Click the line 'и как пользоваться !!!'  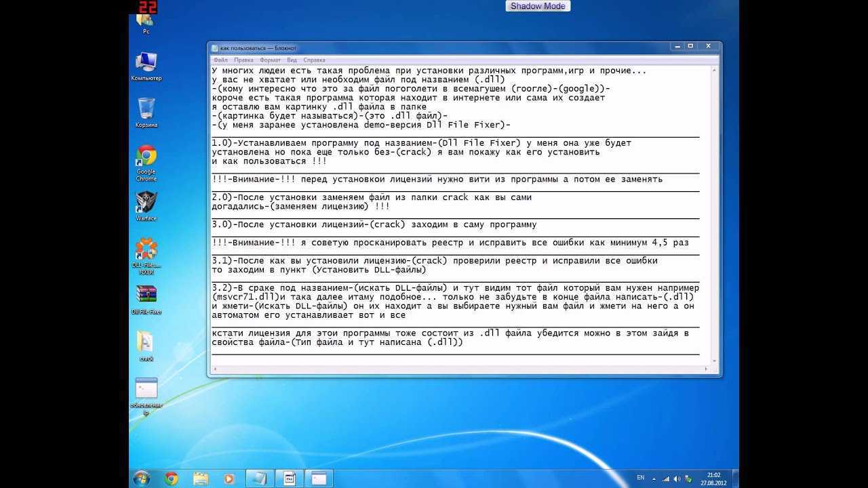click(269, 161)
